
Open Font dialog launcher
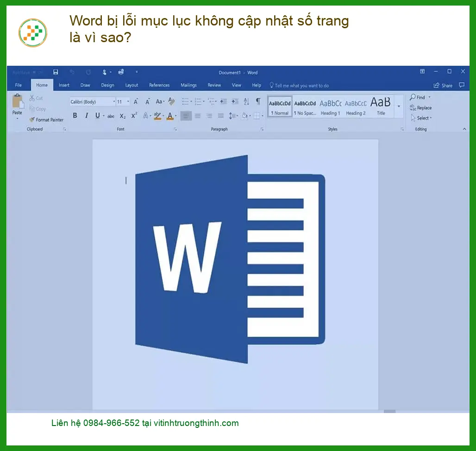[x=175, y=129]
